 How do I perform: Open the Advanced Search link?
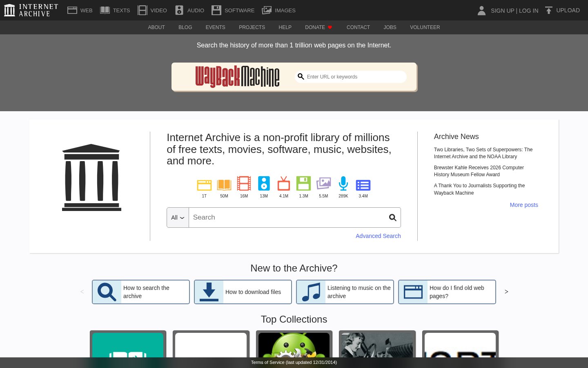(378, 236)
